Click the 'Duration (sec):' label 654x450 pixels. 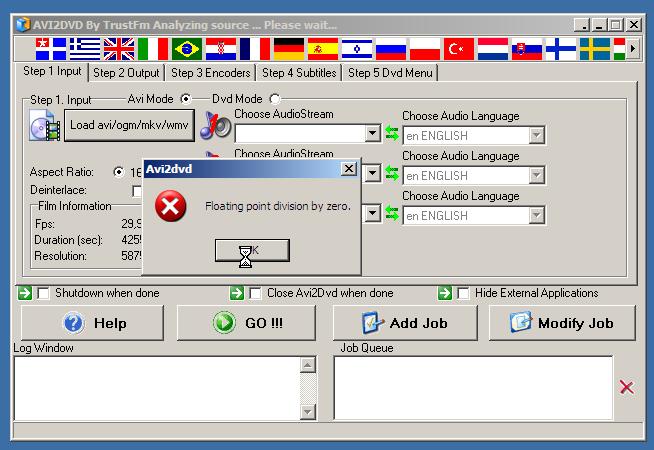tap(68, 240)
